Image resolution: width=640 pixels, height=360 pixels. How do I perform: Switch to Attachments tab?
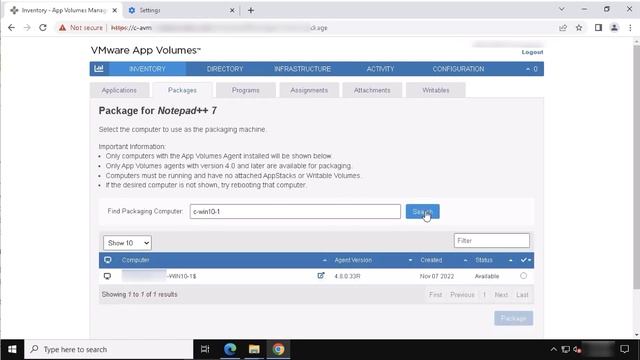372,90
